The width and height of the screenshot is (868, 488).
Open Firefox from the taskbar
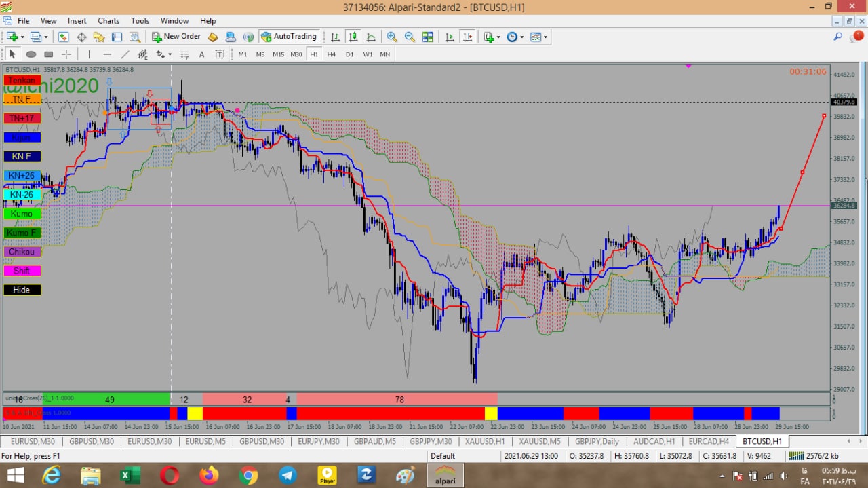click(209, 475)
